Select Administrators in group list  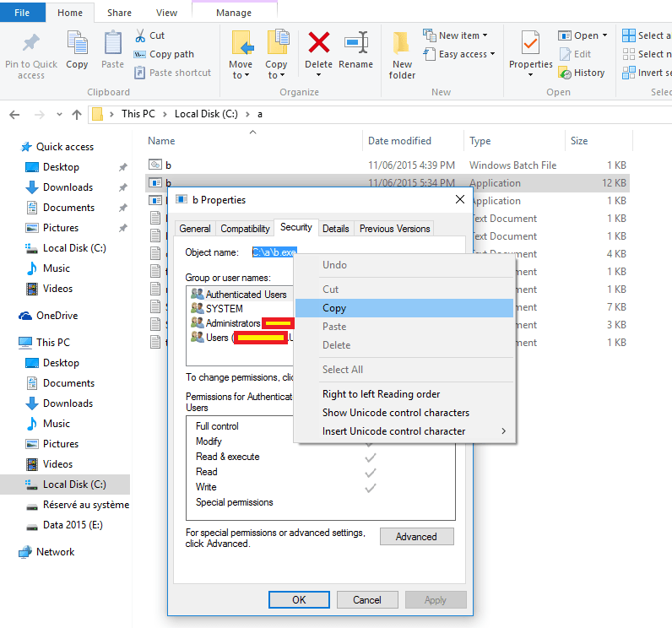(x=241, y=323)
